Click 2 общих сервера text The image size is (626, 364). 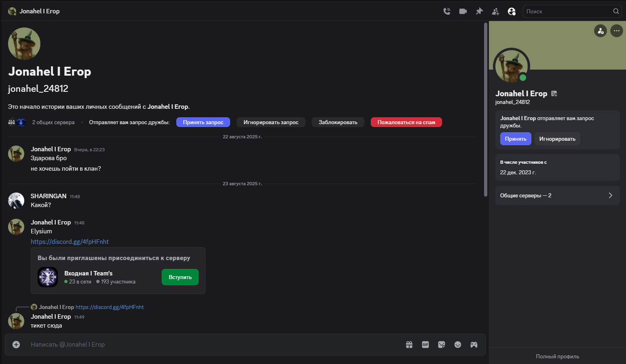(53, 122)
